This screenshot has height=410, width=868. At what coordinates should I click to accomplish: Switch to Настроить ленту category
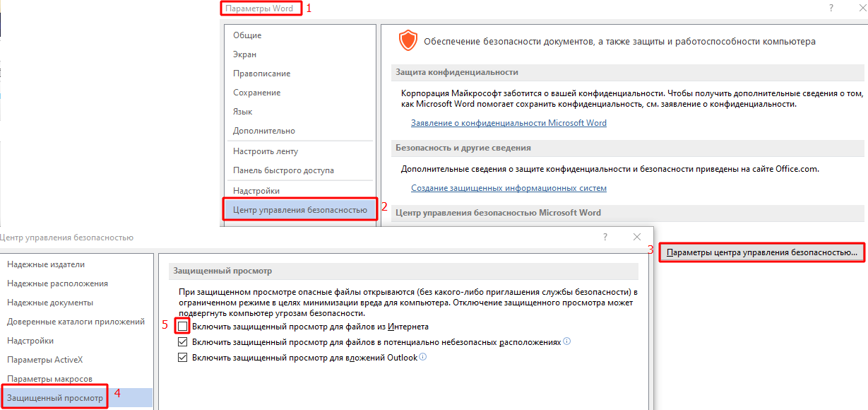click(x=266, y=151)
